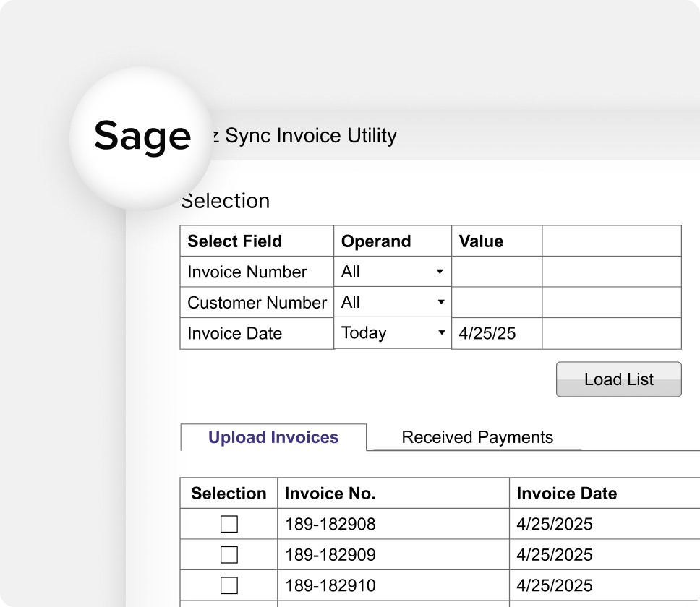This screenshot has height=607, width=700.
Task: Check the checkbox for invoice 189-182910
Action: [x=229, y=585]
